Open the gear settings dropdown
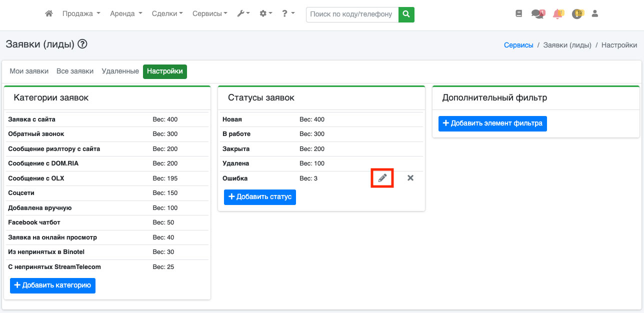The width and height of the screenshot is (644, 313). pyautogui.click(x=265, y=14)
